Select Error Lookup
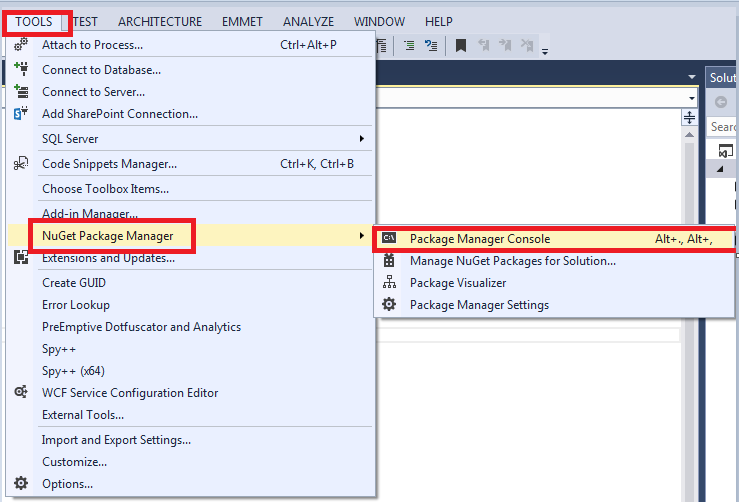The height and width of the screenshot is (502, 739). tap(191, 305)
